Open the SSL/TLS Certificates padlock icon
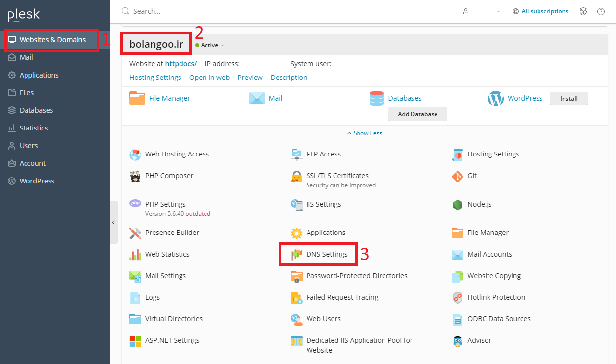 click(x=296, y=176)
